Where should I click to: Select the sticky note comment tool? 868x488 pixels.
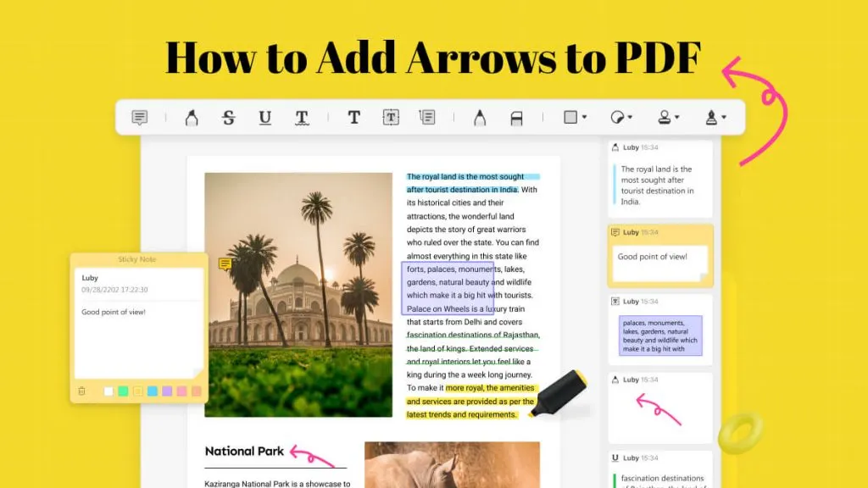pos(140,118)
